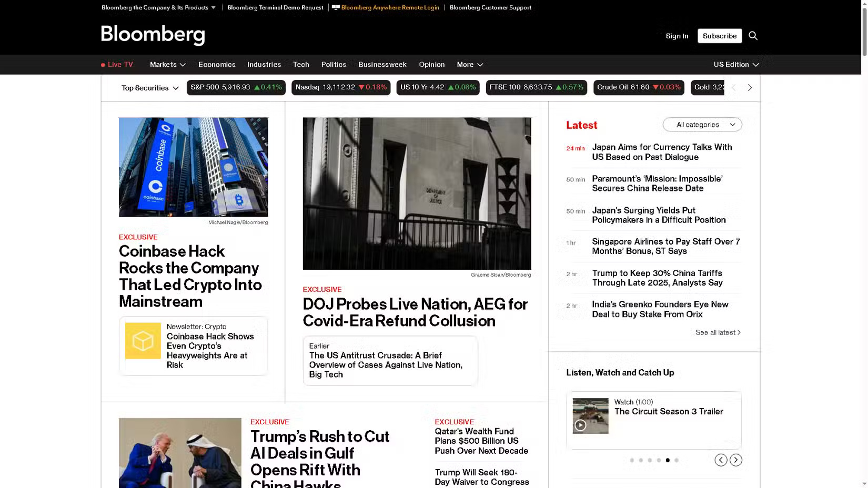Click the next arrow in Listen, Watch carousel
Image resolution: width=868 pixels, height=488 pixels.
[x=736, y=460]
